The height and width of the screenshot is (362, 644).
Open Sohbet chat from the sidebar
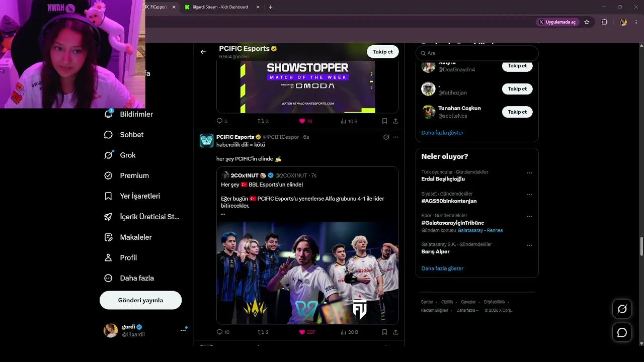click(x=124, y=135)
